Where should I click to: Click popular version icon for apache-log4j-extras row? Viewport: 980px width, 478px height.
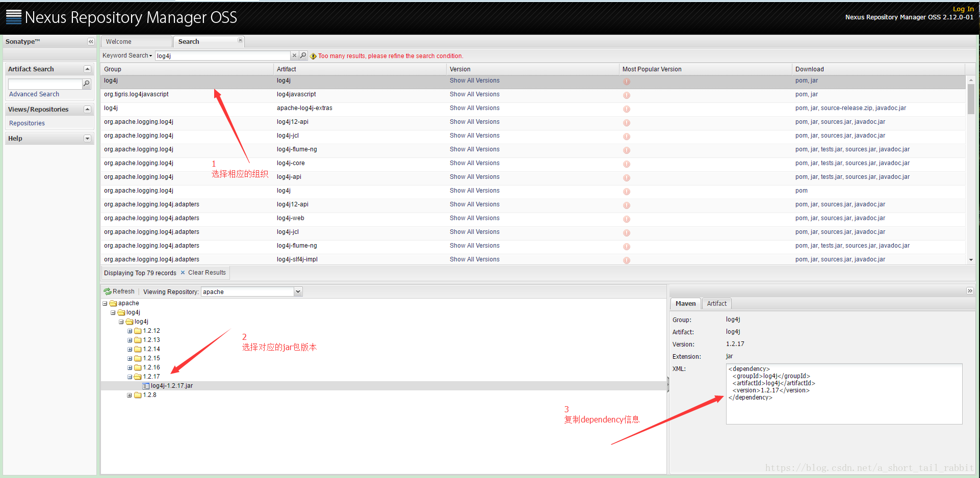pyautogui.click(x=627, y=109)
